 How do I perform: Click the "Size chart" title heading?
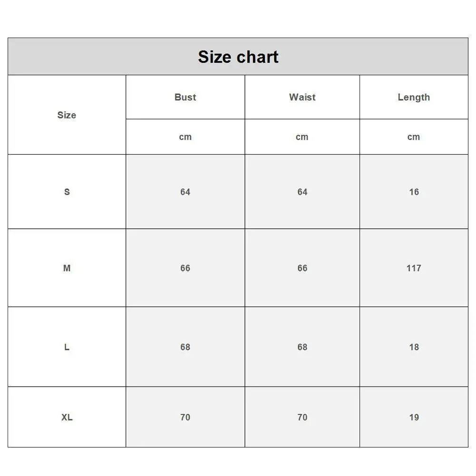click(x=238, y=57)
